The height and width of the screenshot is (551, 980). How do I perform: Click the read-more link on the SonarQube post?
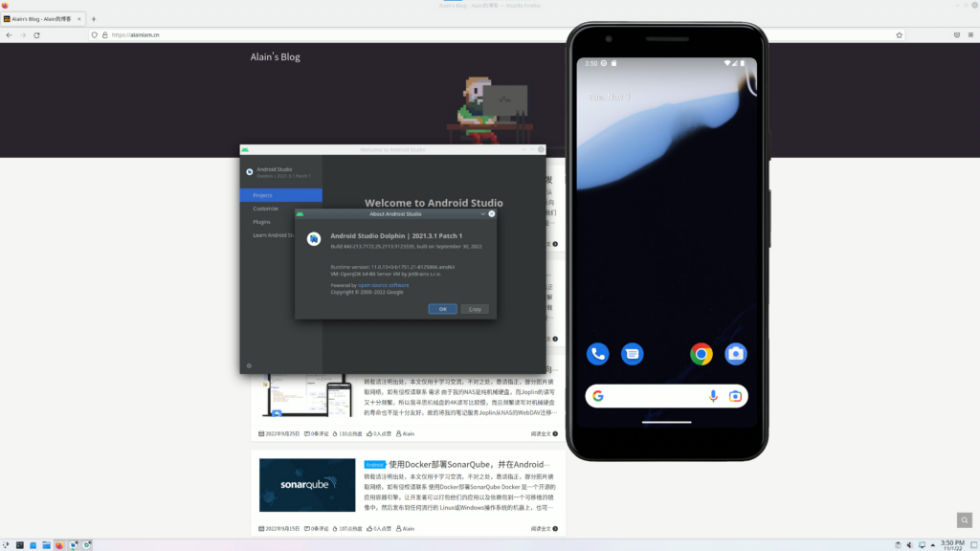(544, 528)
